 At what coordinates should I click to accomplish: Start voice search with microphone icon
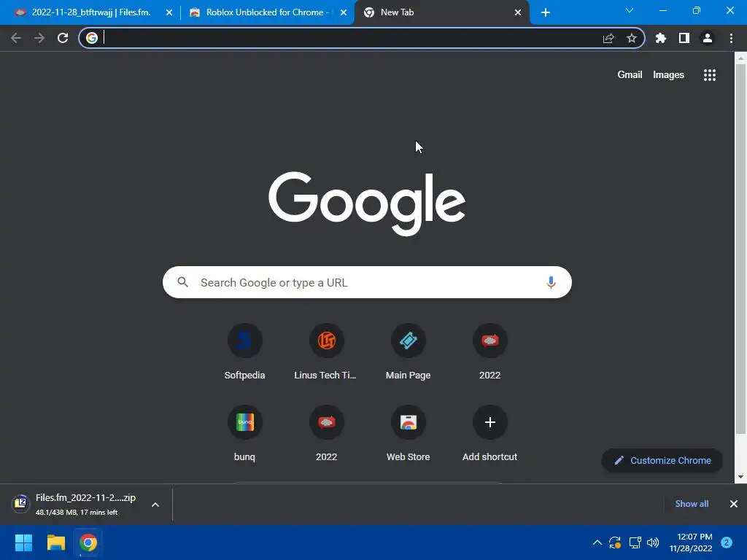(x=551, y=282)
